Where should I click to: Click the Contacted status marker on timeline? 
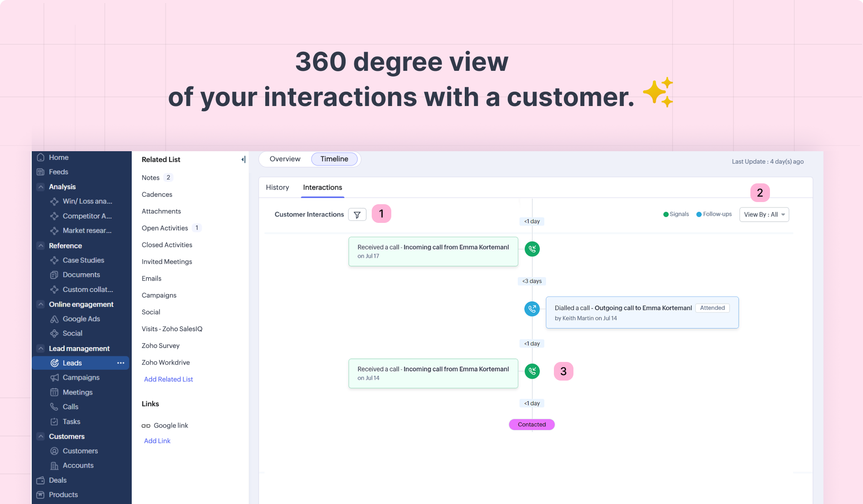[531, 424]
